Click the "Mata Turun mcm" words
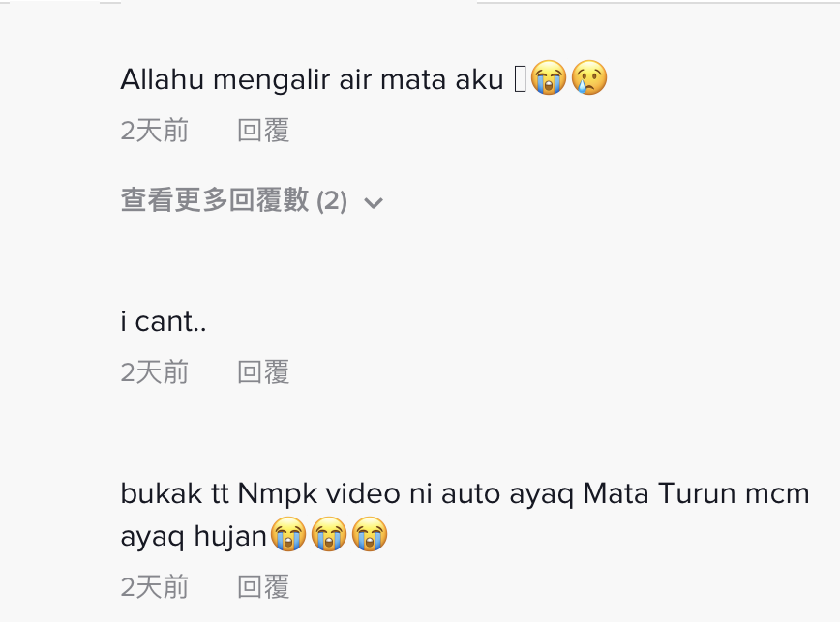The width and height of the screenshot is (840, 622). (x=696, y=493)
